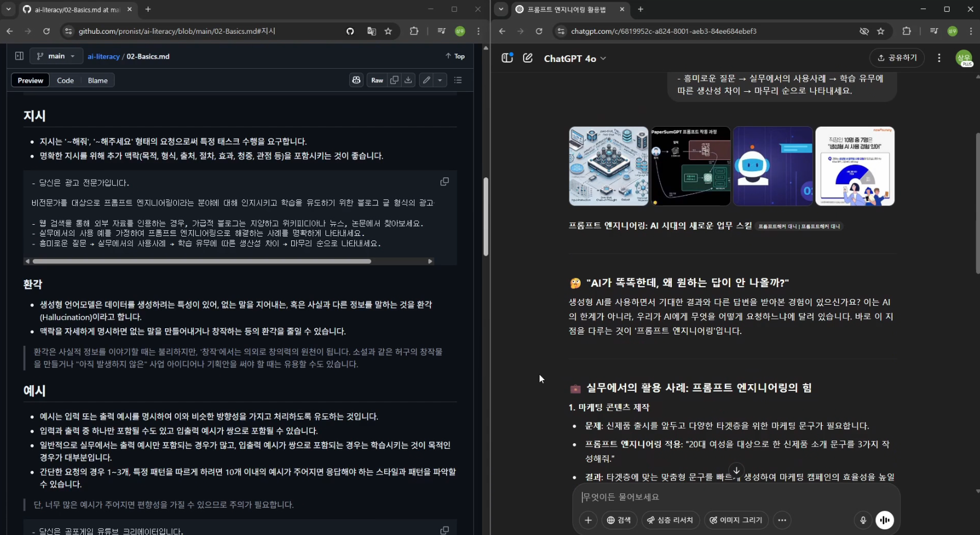Screen dimensions: 980x535
Task: Click the microphone dictation icon
Action: tap(862, 520)
